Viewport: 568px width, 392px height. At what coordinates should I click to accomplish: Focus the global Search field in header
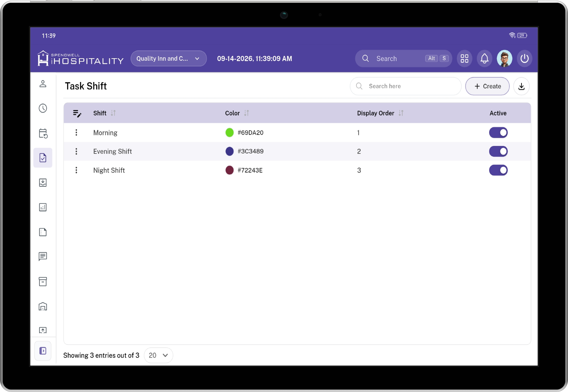404,59
